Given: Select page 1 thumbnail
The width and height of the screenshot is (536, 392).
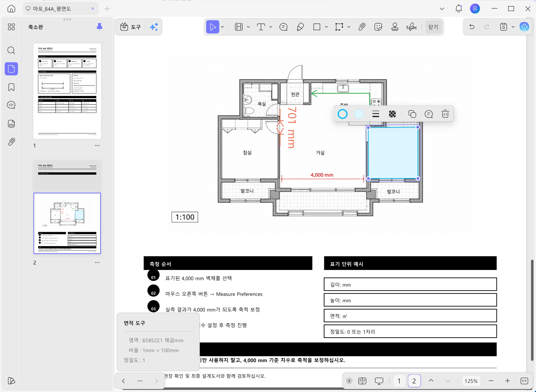Looking at the screenshot, I should click(67, 91).
